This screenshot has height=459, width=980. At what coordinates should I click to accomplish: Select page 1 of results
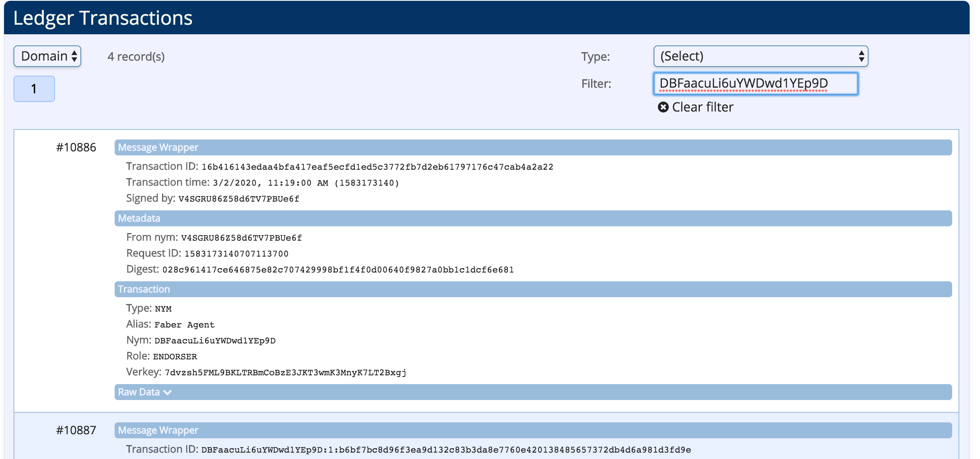click(34, 88)
